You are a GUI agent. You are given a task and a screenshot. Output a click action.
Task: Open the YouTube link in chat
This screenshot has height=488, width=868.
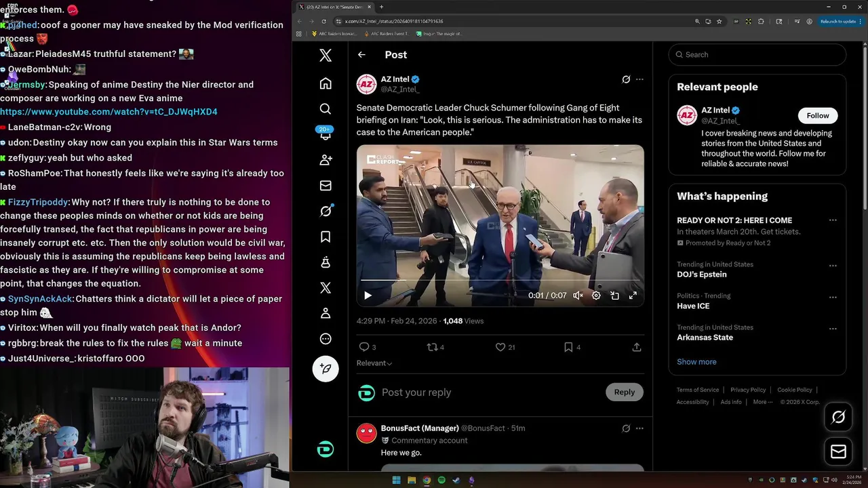[108, 112]
